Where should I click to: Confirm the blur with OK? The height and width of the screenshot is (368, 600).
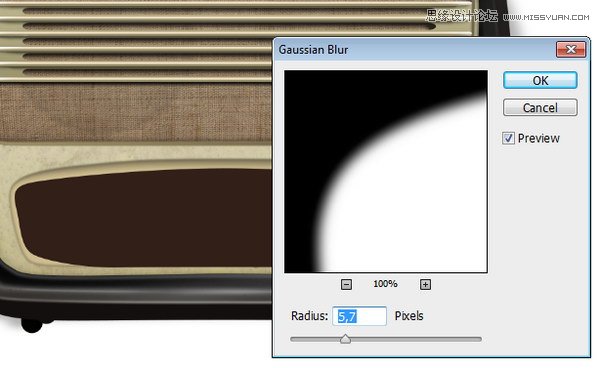tap(540, 80)
